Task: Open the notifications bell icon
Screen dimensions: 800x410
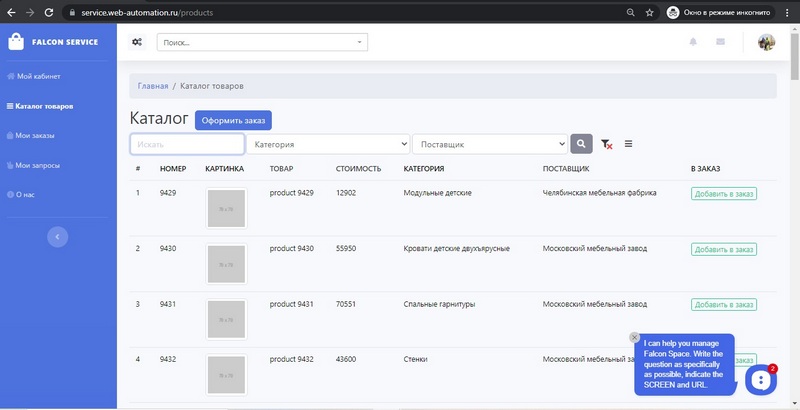Action: [x=693, y=42]
